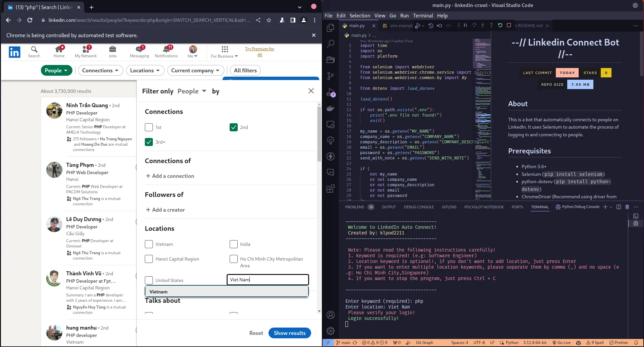
Task: Check Ho Chi Minh City Metropolitan Area
Action: click(x=234, y=259)
